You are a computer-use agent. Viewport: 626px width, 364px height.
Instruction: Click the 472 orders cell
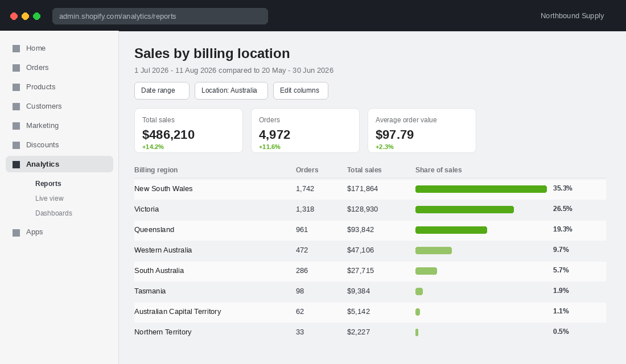302,250
